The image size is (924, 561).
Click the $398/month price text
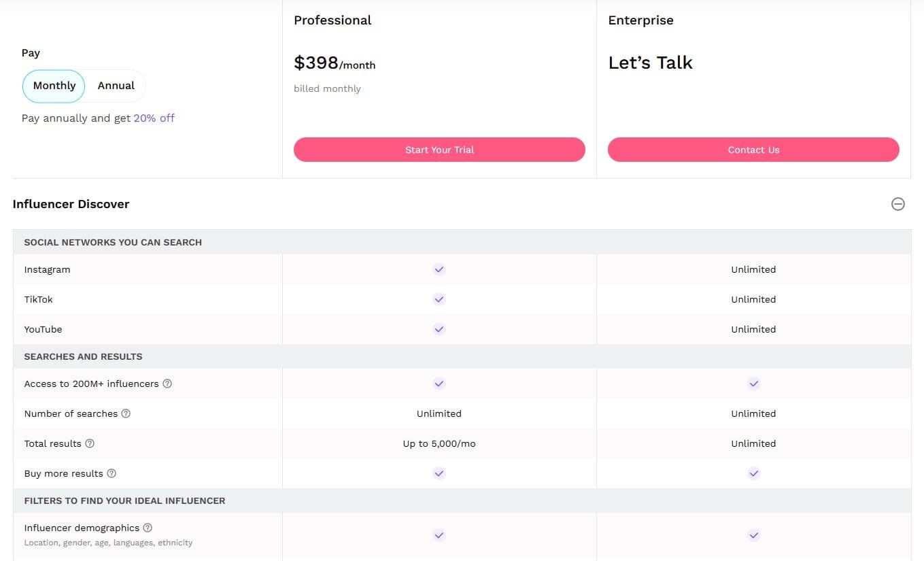pos(335,63)
